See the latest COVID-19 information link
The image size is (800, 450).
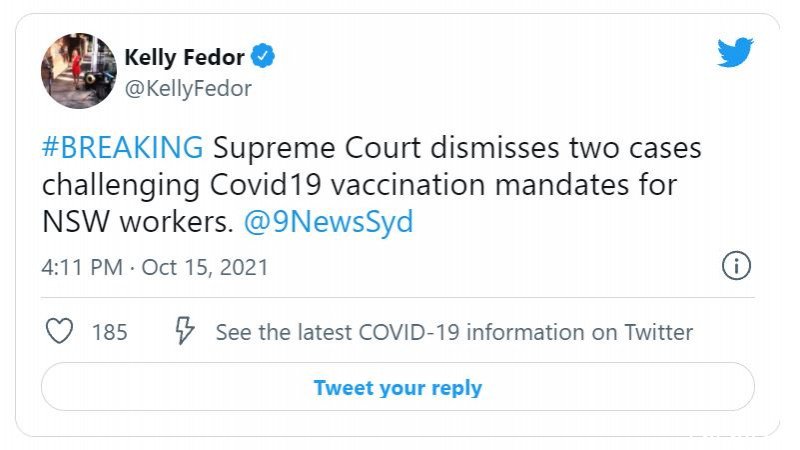coord(454,332)
